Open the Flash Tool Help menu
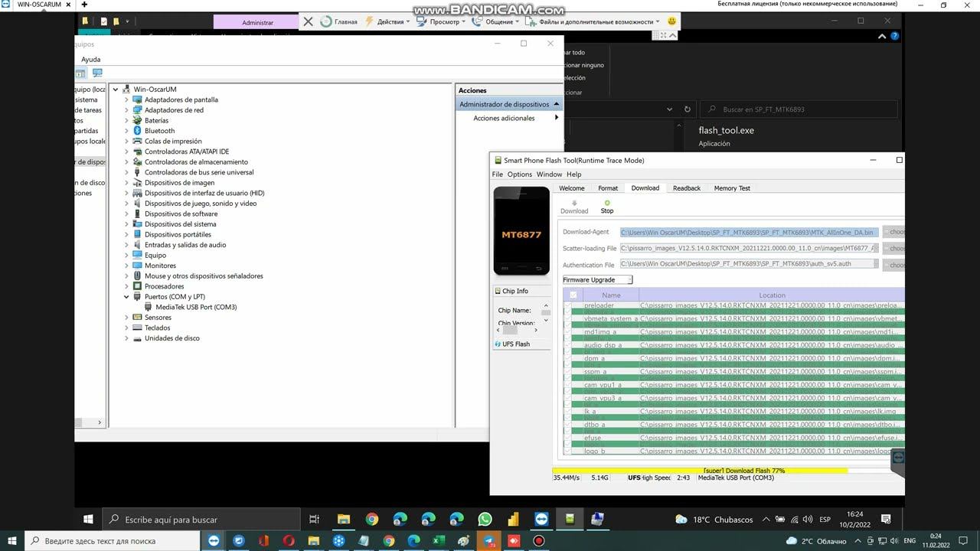Screen dimensions: 980x551 pos(573,174)
